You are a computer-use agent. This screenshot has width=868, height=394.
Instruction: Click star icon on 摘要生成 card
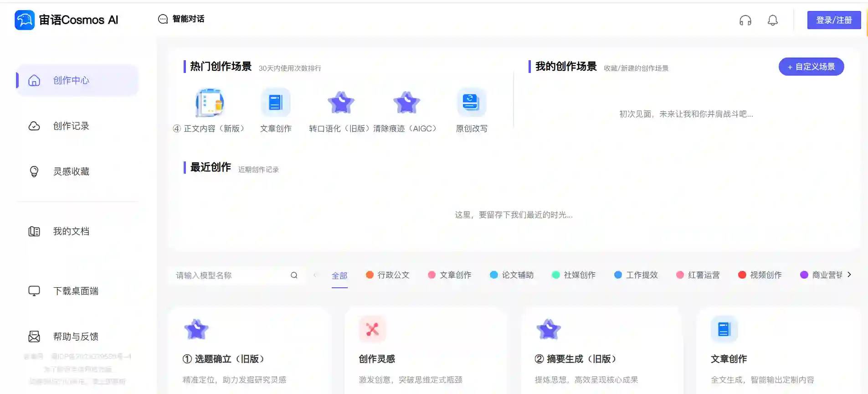[x=549, y=329]
